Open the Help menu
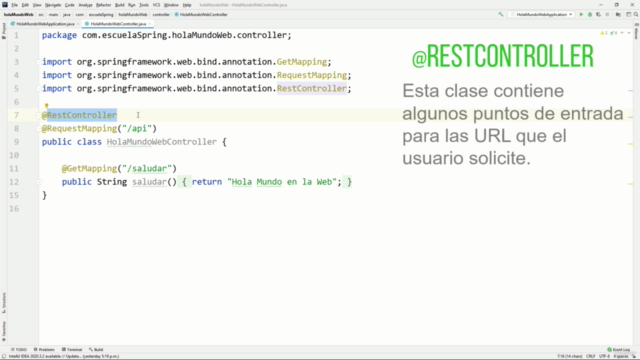The image size is (640, 360). [x=187, y=5]
